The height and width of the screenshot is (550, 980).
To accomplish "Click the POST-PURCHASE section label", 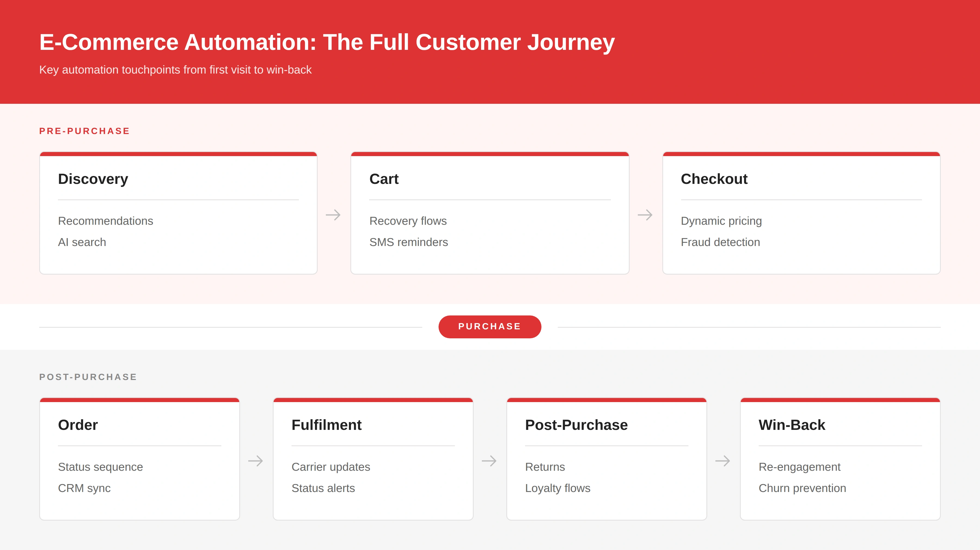I will 88,377.
